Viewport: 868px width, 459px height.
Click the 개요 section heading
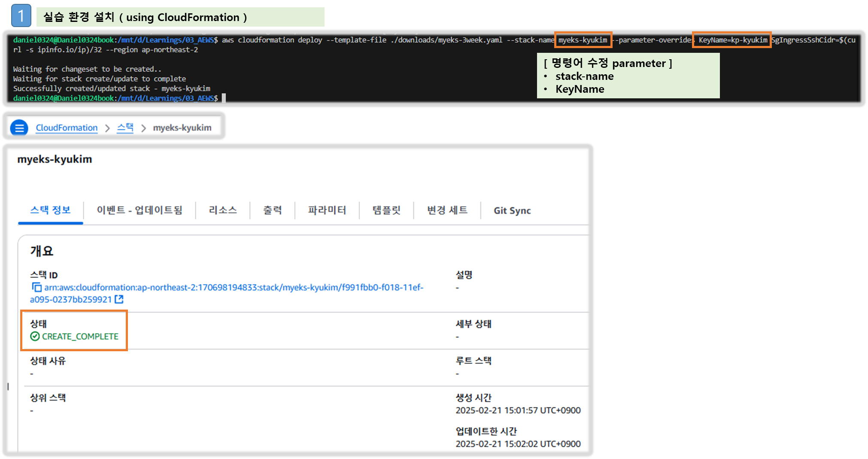[42, 251]
